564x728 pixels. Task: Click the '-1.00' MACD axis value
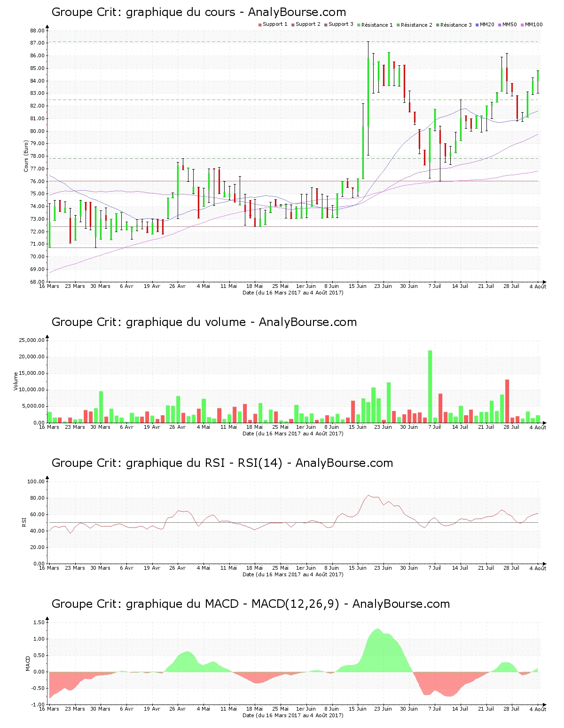[x=39, y=705]
